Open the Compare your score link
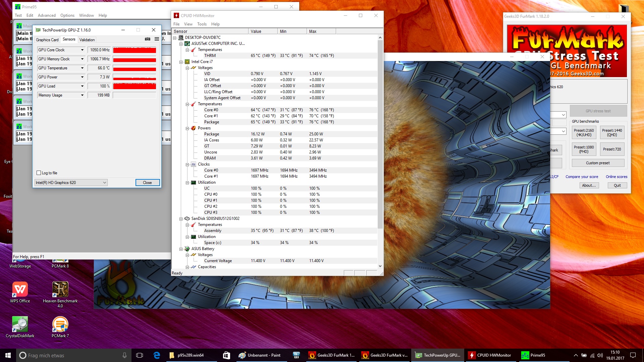 (582, 177)
